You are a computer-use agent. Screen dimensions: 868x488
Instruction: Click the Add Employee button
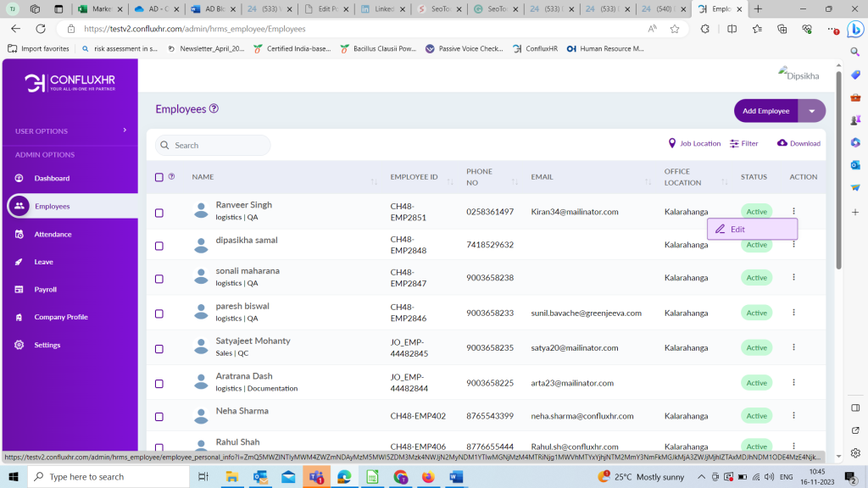click(765, 111)
